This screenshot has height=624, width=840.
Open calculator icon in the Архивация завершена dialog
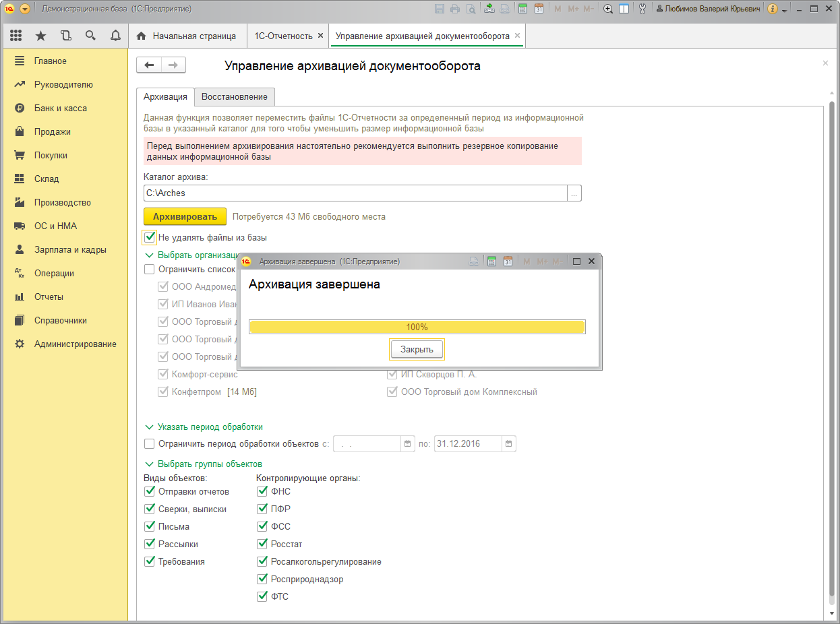[491, 261]
